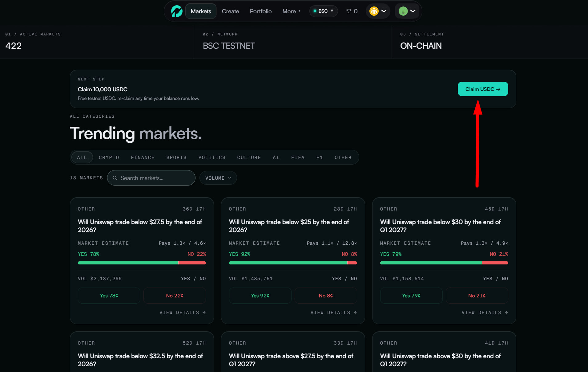Expand the chevron beside the avatar
Image resolution: width=588 pixels, height=372 pixels.
click(x=413, y=11)
